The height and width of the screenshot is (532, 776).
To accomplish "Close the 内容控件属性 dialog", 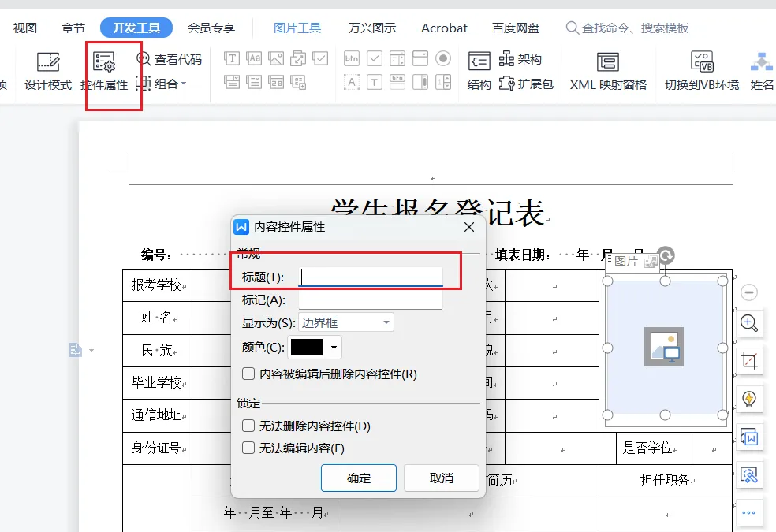I will click(469, 227).
